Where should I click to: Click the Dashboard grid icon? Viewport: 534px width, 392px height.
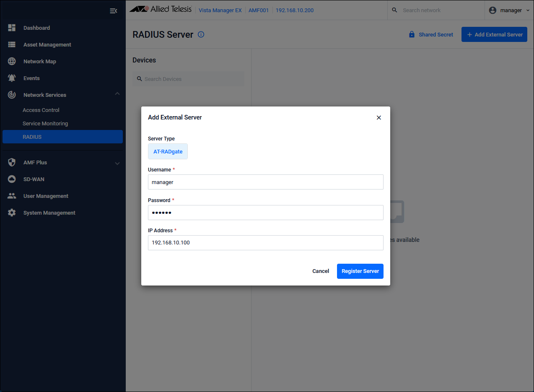(x=12, y=28)
